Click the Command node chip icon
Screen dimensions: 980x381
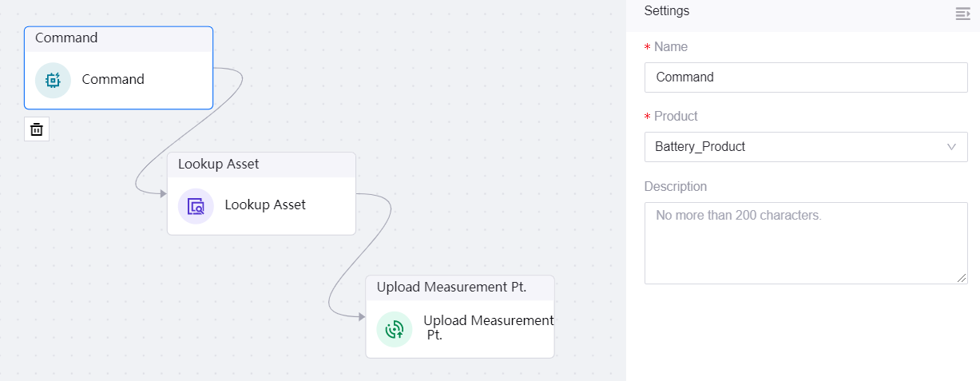(x=53, y=80)
